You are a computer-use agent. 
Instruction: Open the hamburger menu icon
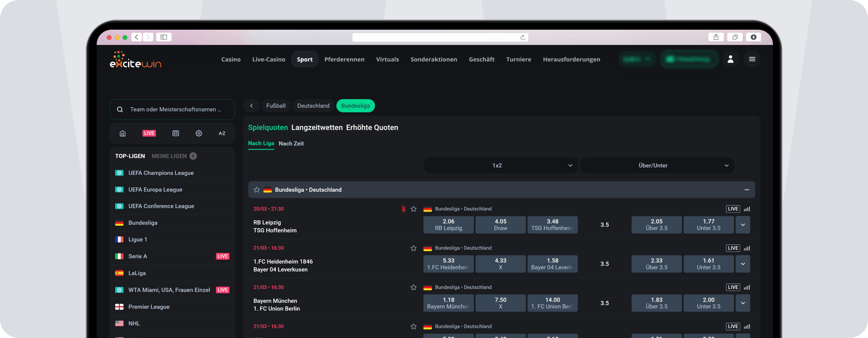(x=752, y=59)
